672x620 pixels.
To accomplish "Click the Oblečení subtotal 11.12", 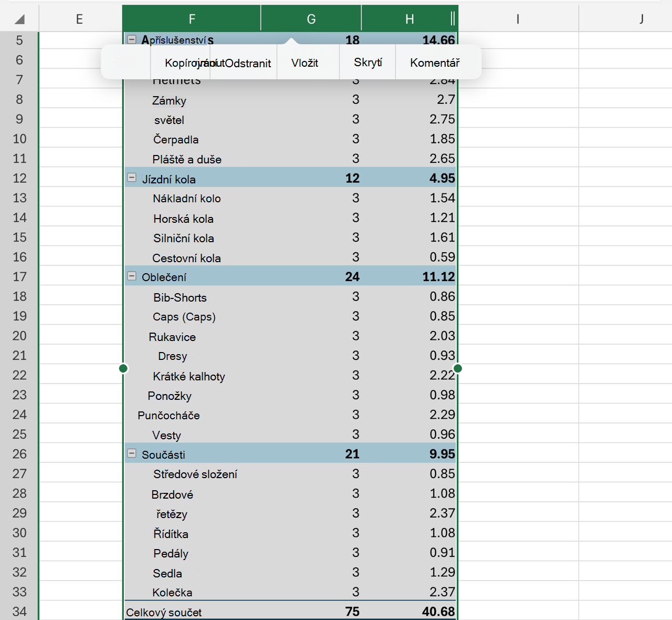I will pos(438,277).
